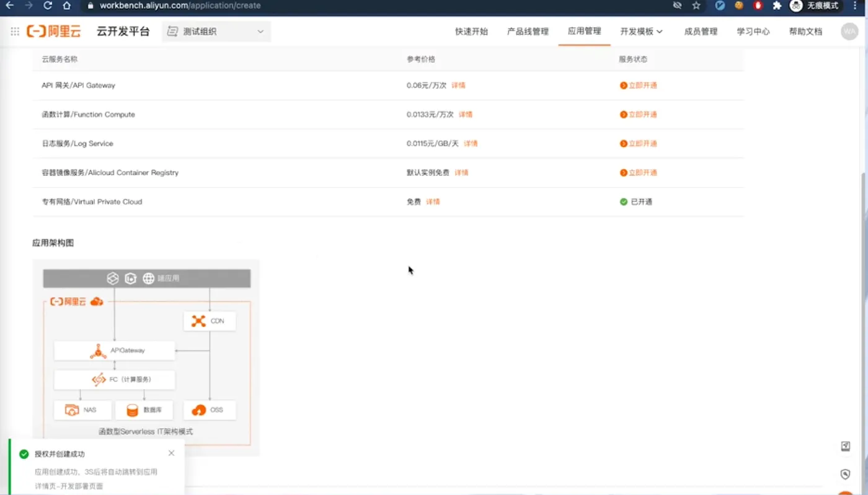Open the browser home page icon
Image resolution: width=868 pixels, height=495 pixels.
67,6
